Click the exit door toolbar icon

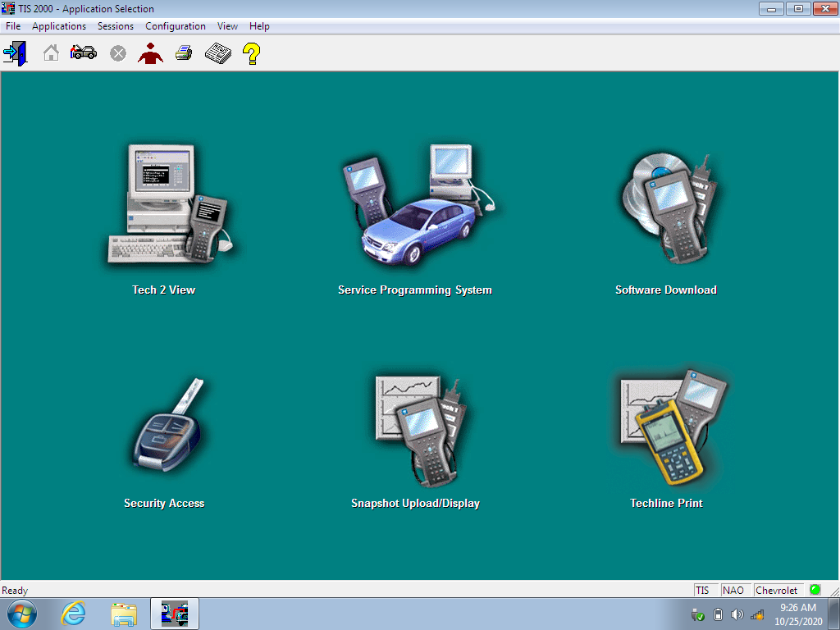tap(16, 52)
